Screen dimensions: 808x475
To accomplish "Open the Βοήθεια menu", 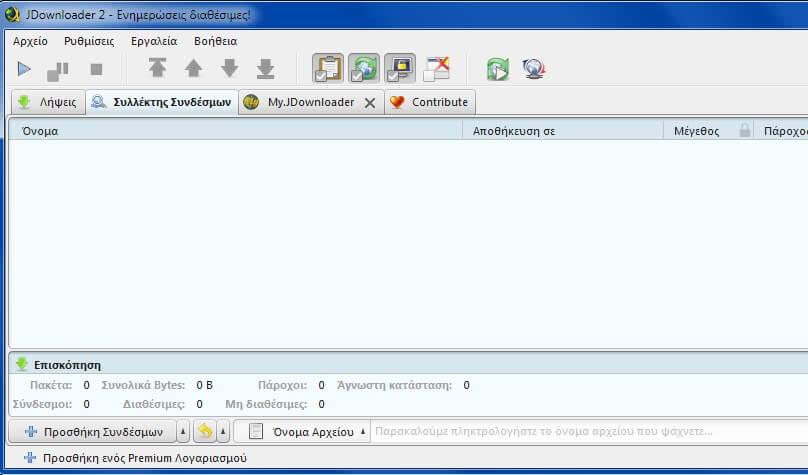I will pyautogui.click(x=215, y=41).
